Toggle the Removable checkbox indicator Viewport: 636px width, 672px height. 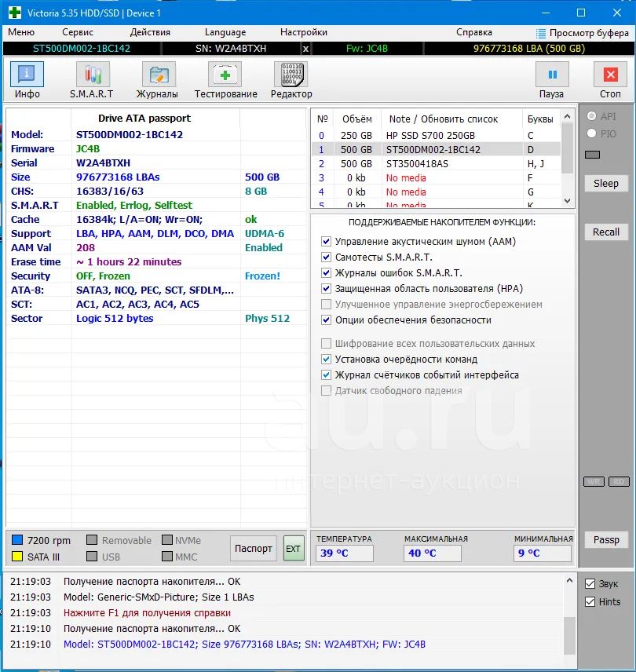click(92, 539)
